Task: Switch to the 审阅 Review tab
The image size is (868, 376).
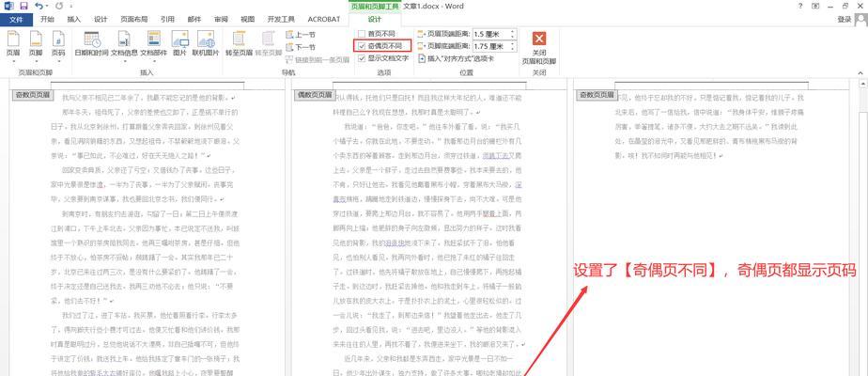Action: (x=221, y=19)
